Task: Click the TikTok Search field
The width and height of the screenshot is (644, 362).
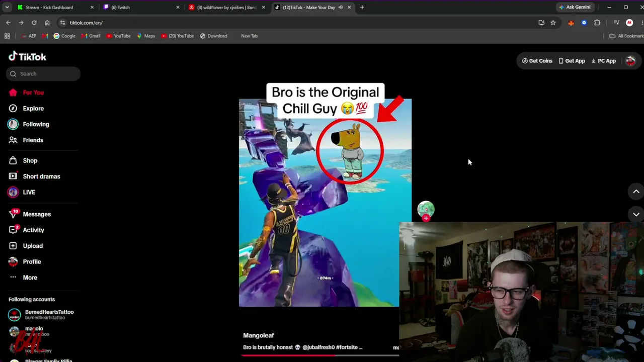Action: click(x=43, y=74)
